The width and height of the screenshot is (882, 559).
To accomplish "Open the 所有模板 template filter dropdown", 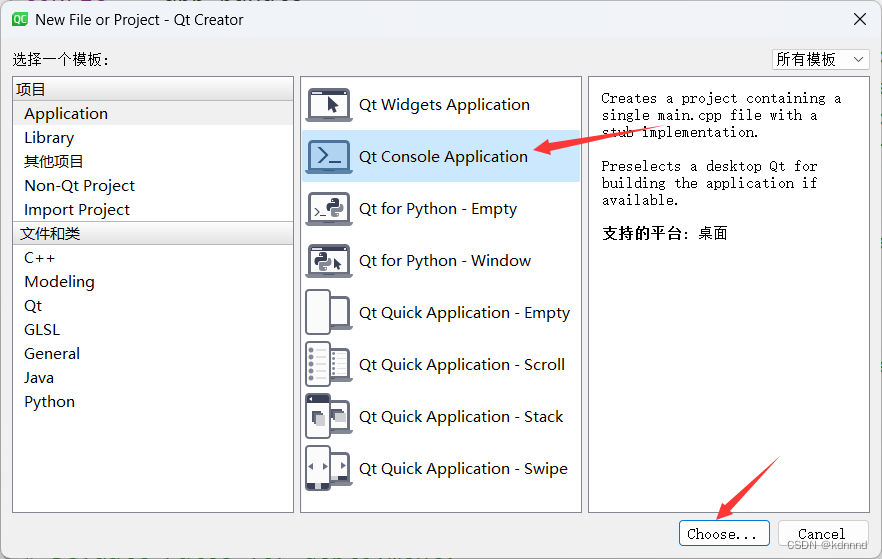I will 820,60.
